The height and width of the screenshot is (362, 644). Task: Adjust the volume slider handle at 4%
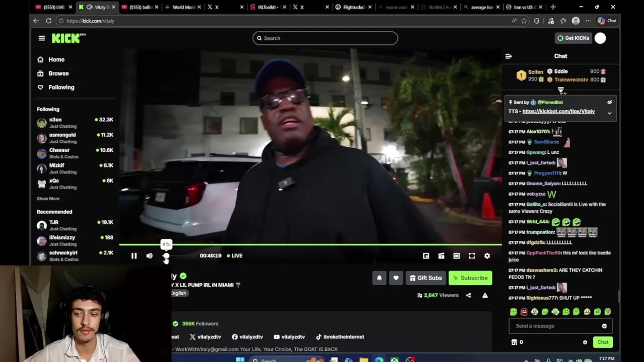coord(166,256)
